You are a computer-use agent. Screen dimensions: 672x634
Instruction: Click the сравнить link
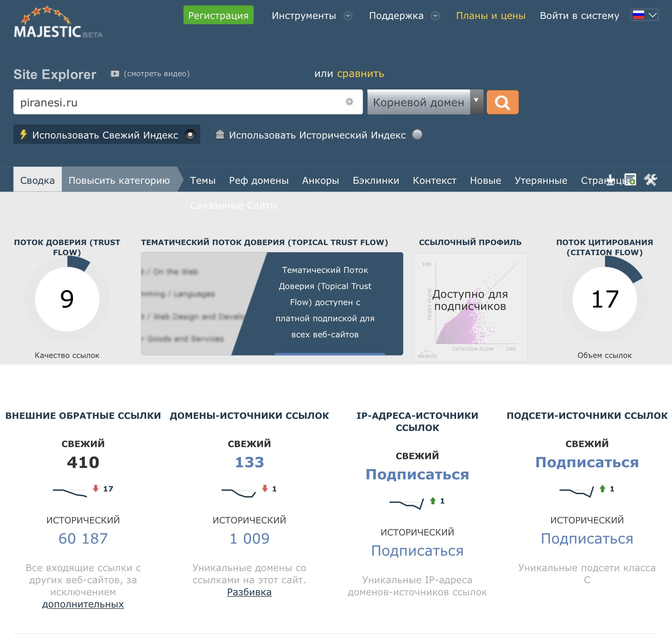tap(360, 74)
